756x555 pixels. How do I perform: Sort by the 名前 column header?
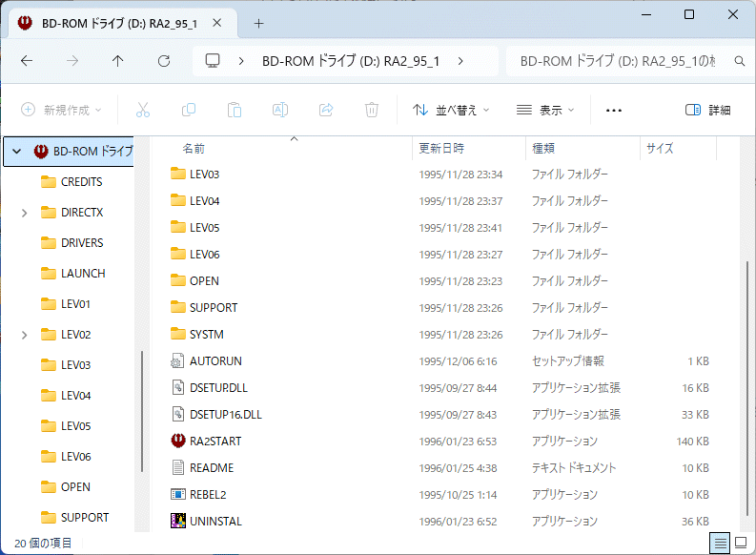point(194,148)
